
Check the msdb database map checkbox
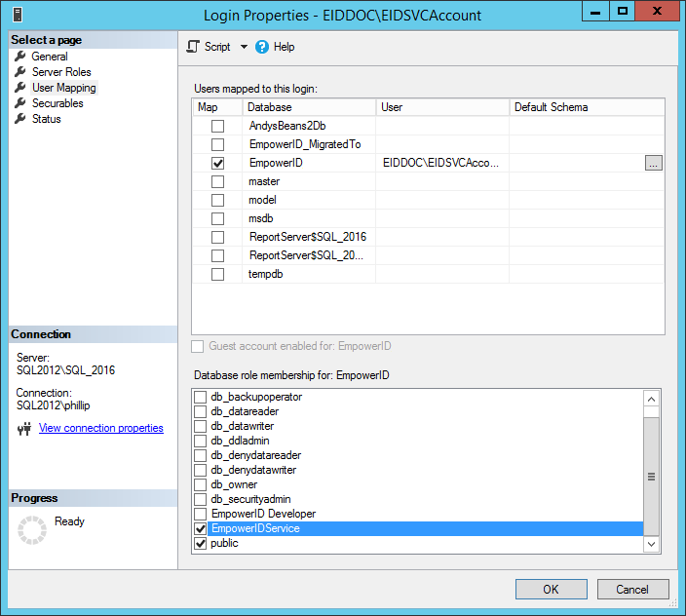217,218
